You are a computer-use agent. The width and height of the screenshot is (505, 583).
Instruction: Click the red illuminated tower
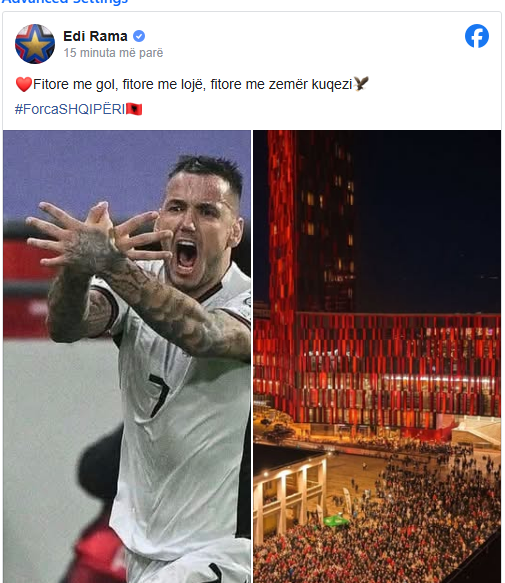(x=310, y=223)
